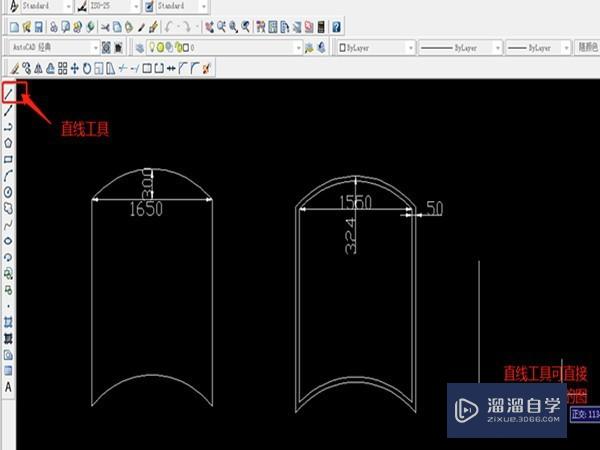Select the Construction Line tool
This screenshot has height=450, width=600.
[8, 110]
